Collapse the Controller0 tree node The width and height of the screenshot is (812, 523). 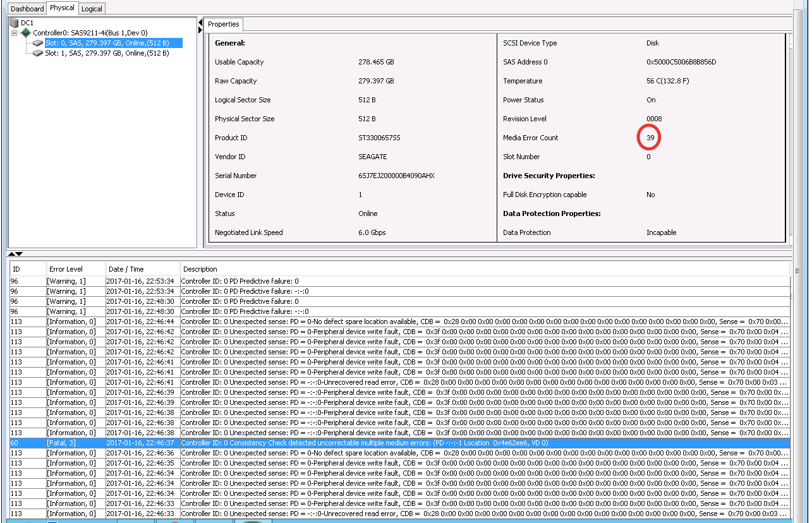pos(14,33)
